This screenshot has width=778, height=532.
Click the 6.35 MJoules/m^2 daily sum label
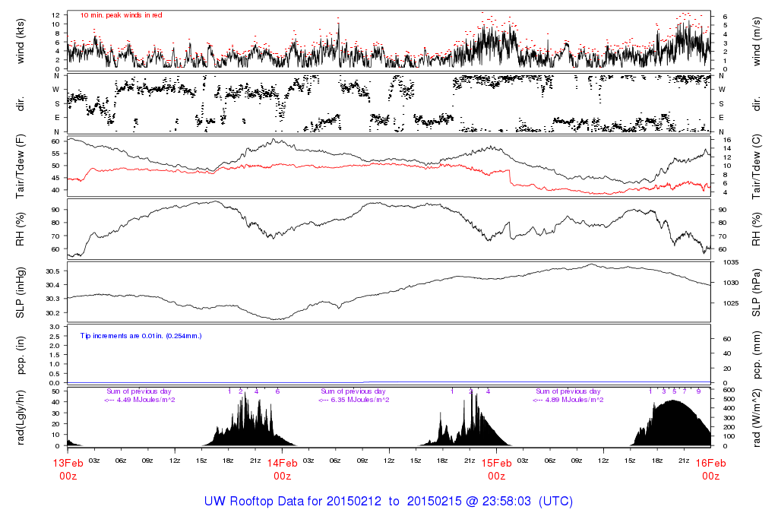click(x=354, y=400)
